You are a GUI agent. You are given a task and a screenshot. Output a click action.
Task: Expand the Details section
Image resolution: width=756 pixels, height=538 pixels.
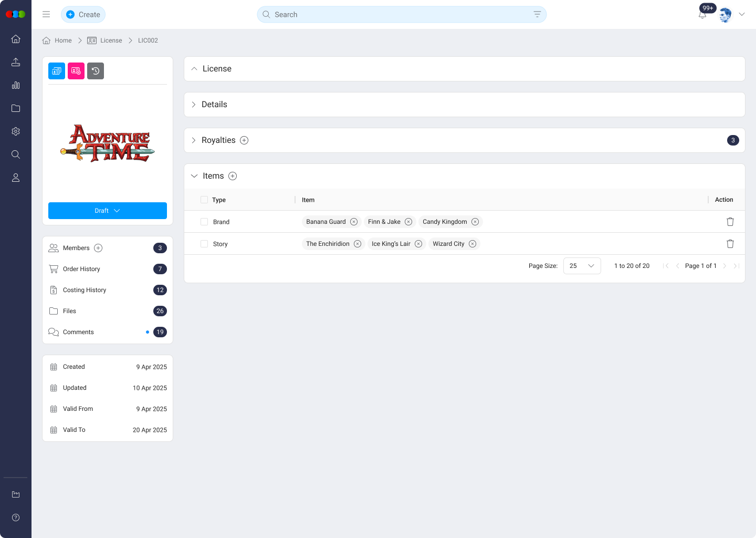click(214, 105)
